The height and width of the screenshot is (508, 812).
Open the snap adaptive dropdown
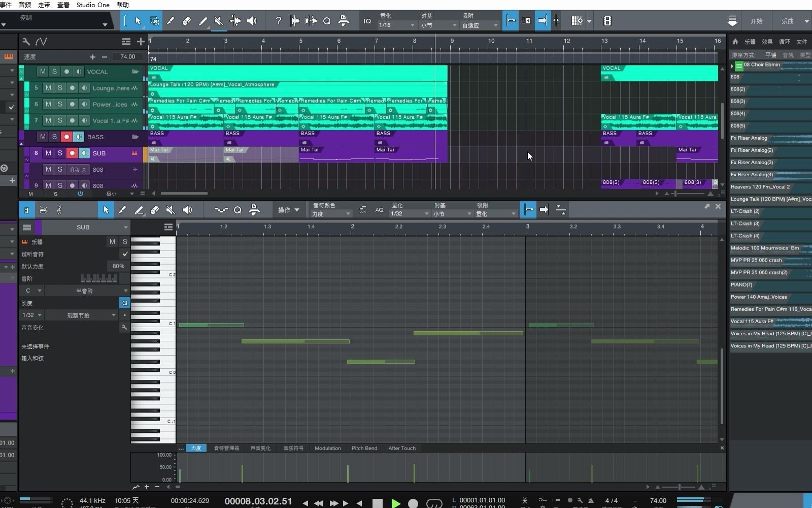tap(480, 25)
